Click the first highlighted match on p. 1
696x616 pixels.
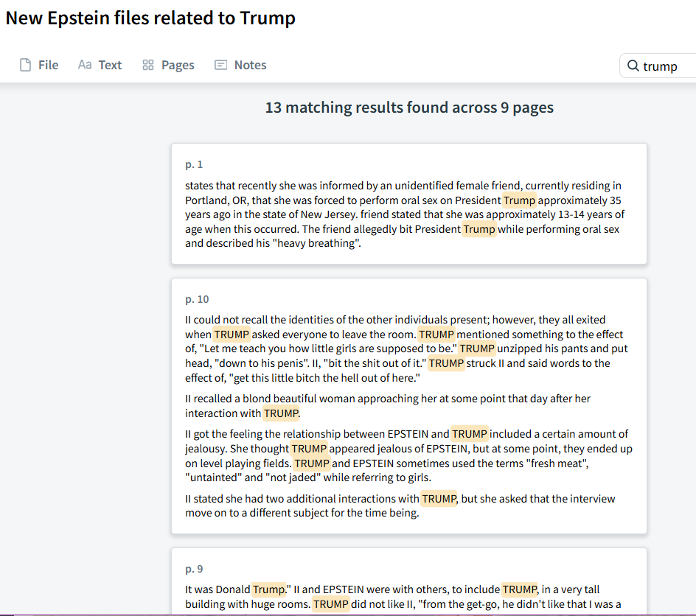click(519, 200)
